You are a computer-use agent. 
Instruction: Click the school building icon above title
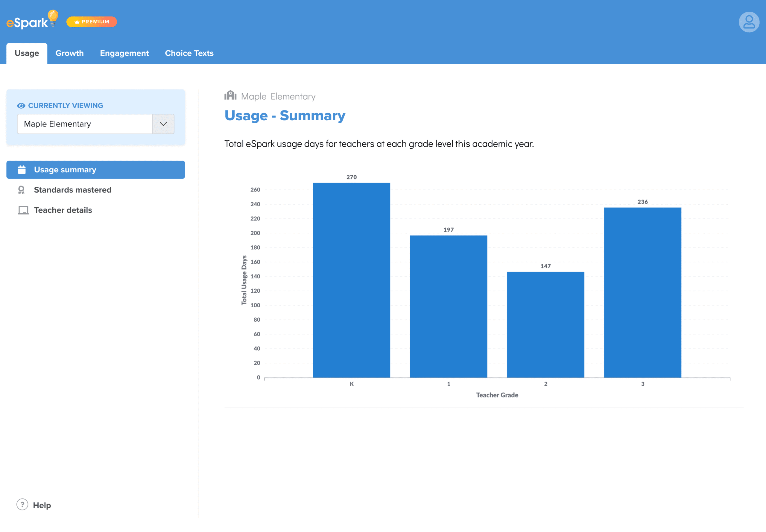230,96
